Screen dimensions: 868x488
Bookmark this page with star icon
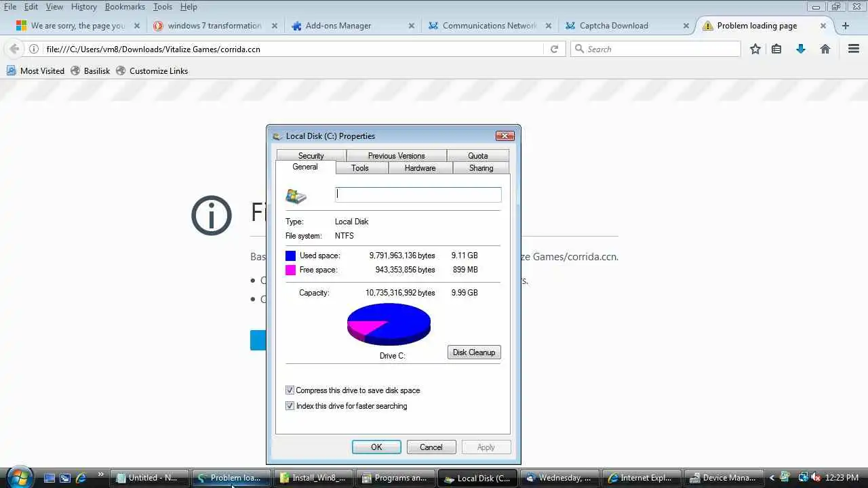pyautogui.click(x=755, y=49)
